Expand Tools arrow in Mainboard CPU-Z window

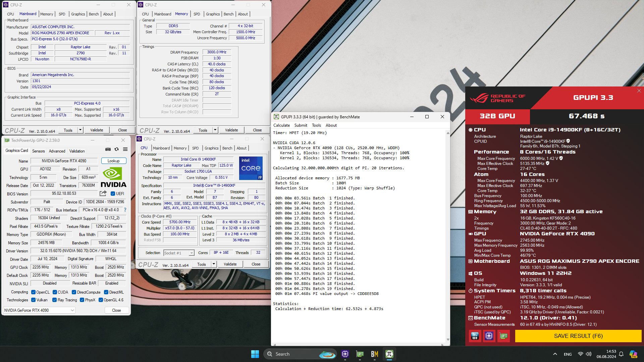click(80, 130)
